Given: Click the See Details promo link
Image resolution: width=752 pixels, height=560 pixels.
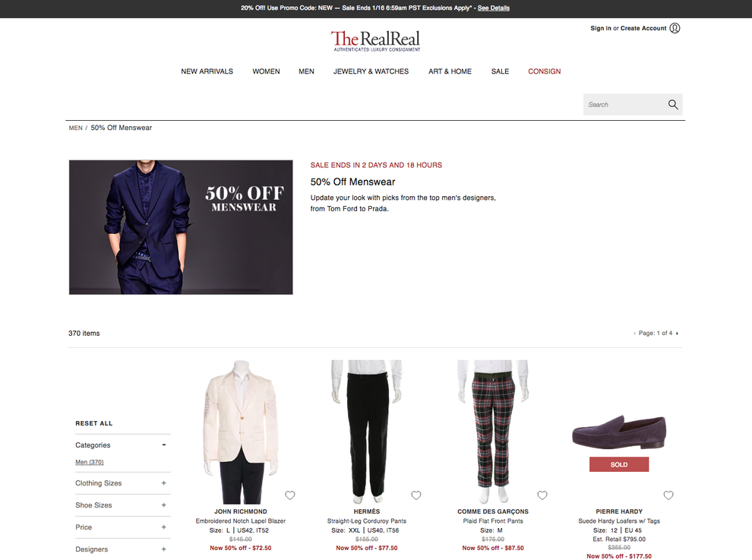Looking at the screenshot, I should click(x=494, y=8).
